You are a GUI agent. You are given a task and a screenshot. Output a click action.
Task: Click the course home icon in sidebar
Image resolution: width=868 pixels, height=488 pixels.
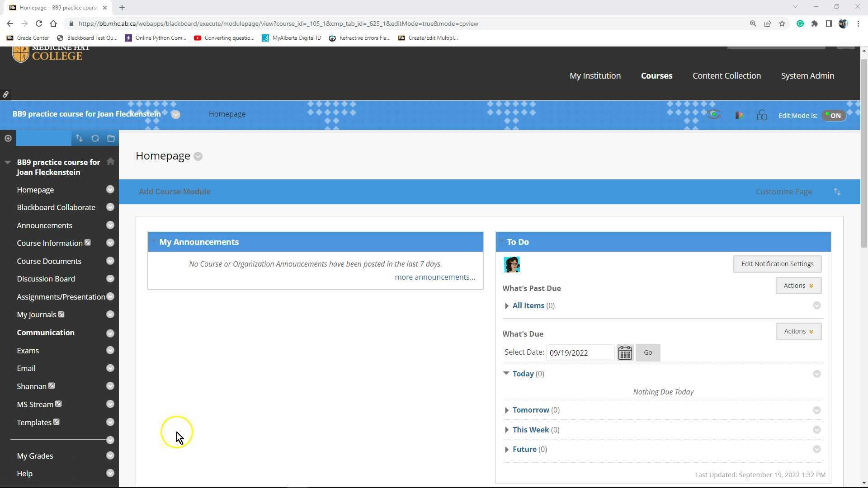110,162
